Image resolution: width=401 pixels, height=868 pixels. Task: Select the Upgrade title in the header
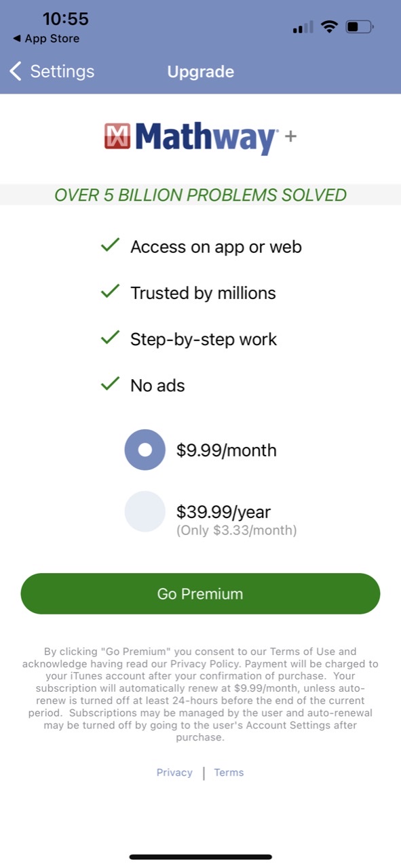click(200, 71)
